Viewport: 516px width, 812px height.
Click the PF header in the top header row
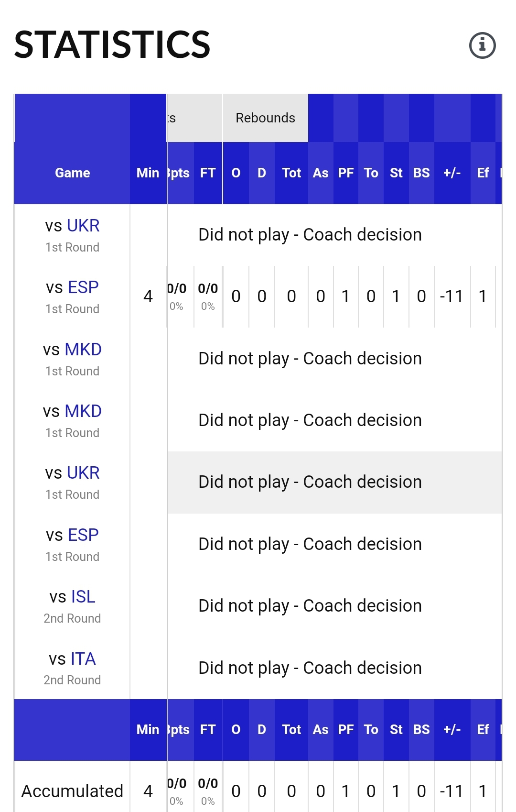tap(346, 173)
